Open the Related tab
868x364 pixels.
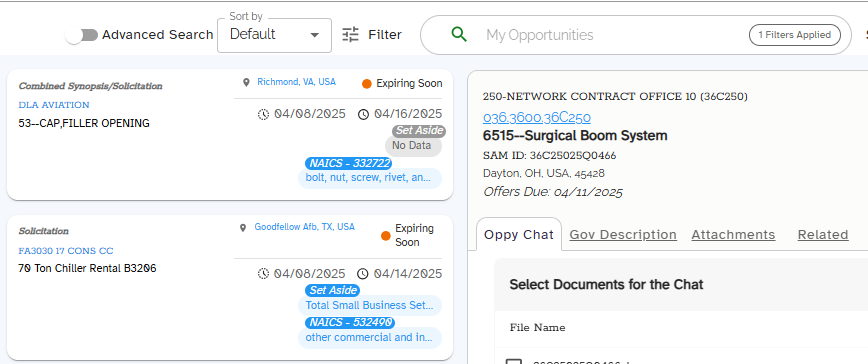coord(823,235)
